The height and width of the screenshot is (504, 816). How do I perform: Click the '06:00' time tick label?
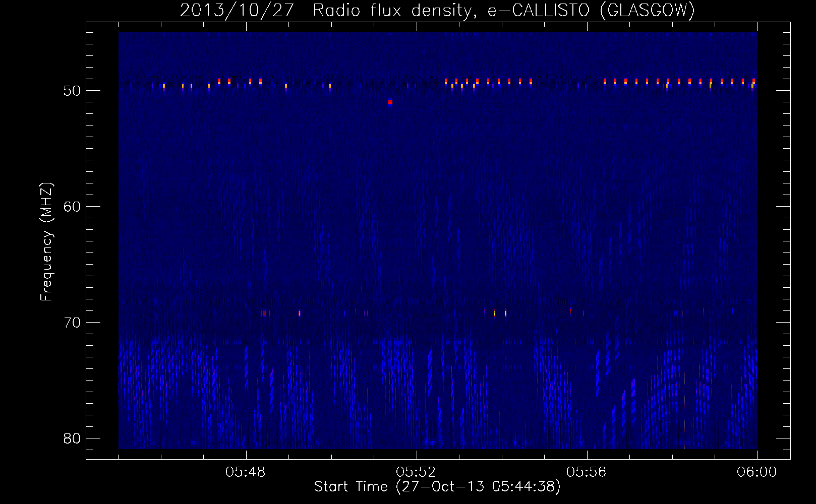point(756,472)
